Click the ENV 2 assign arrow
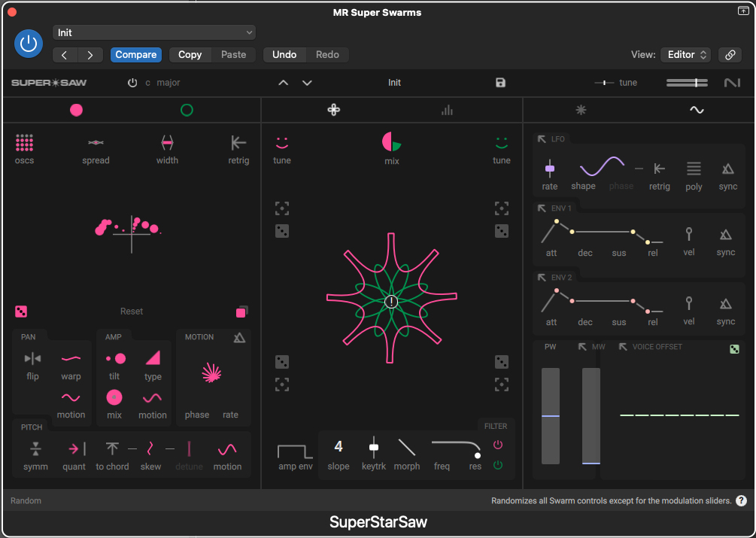756x538 pixels. 542,277
